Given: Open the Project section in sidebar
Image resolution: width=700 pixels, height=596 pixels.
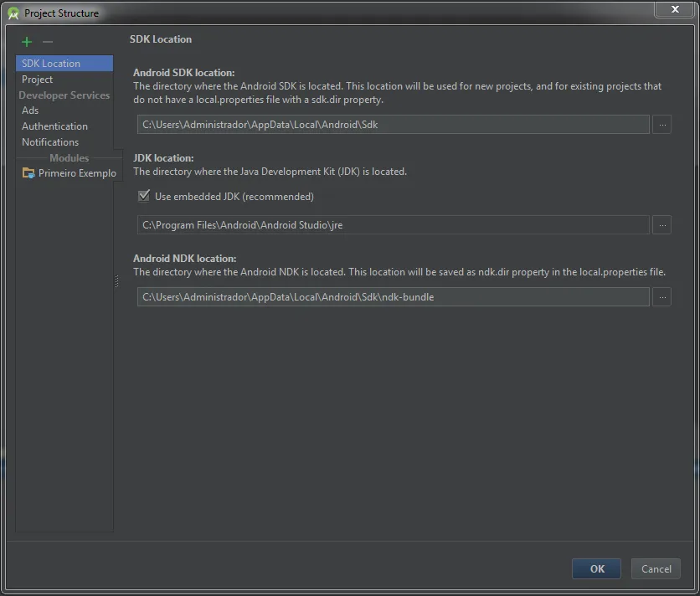Looking at the screenshot, I should [x=38, y=80].
